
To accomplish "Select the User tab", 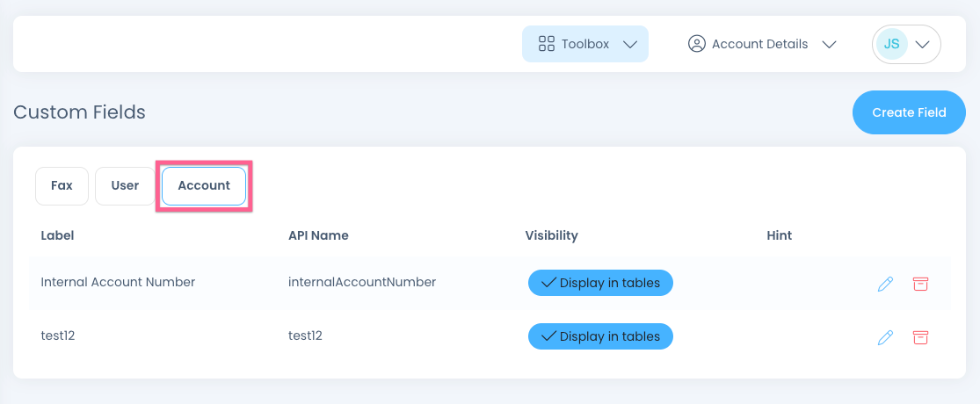I will (125, 185).
